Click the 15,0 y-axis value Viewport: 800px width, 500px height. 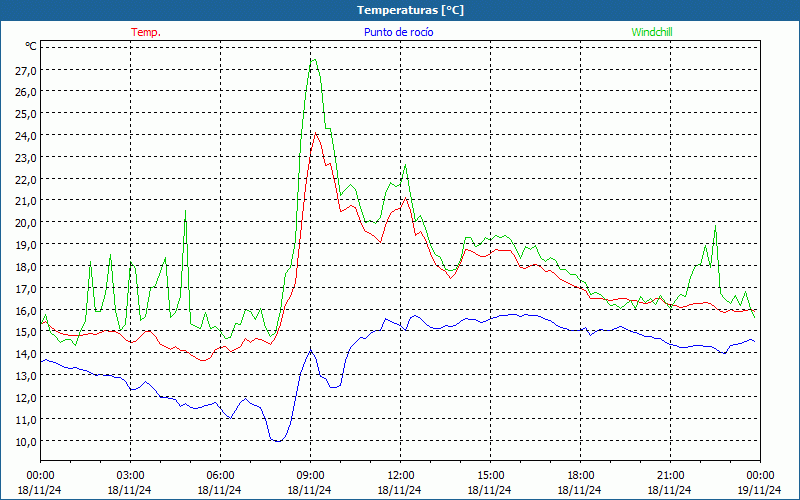click(x=26, y=333)
